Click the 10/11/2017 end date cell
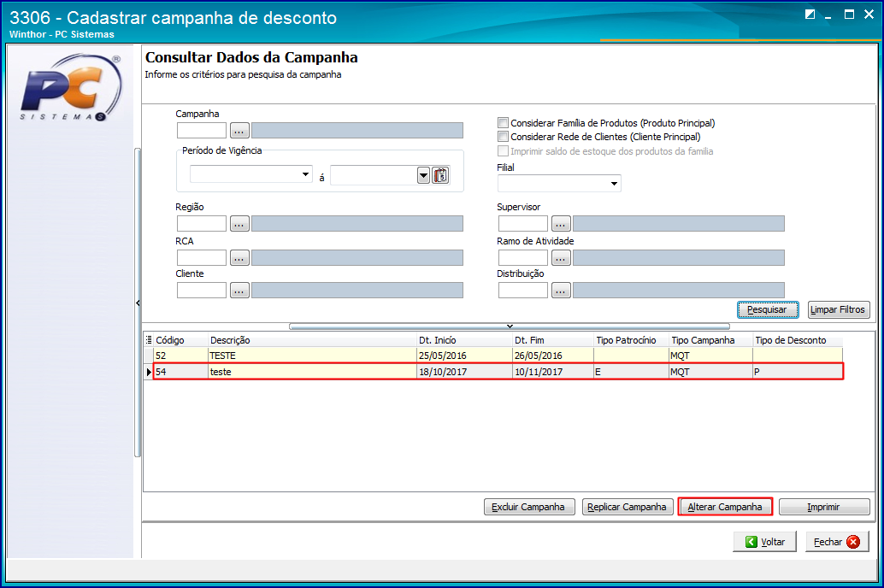This screenshot has height=588, width=884. click(553, 372)
